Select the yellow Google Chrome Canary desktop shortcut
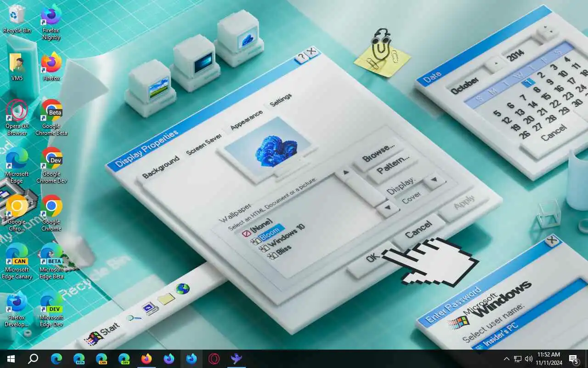The width and height of the screenshot is (588, 368). click(17, 213)
